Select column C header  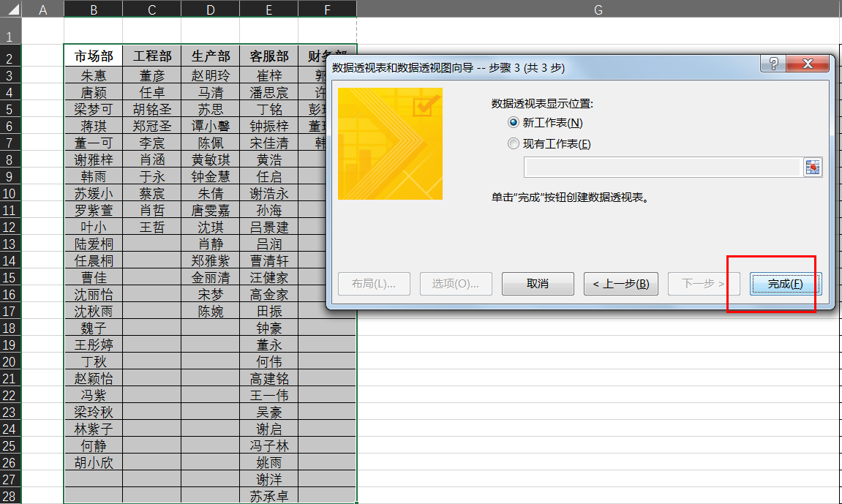(152, 9)
